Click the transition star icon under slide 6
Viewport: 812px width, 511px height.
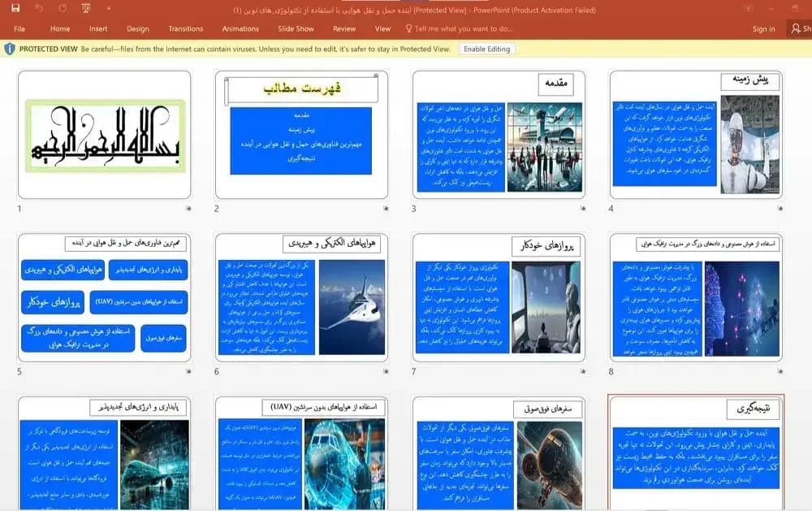click(386, 371)
